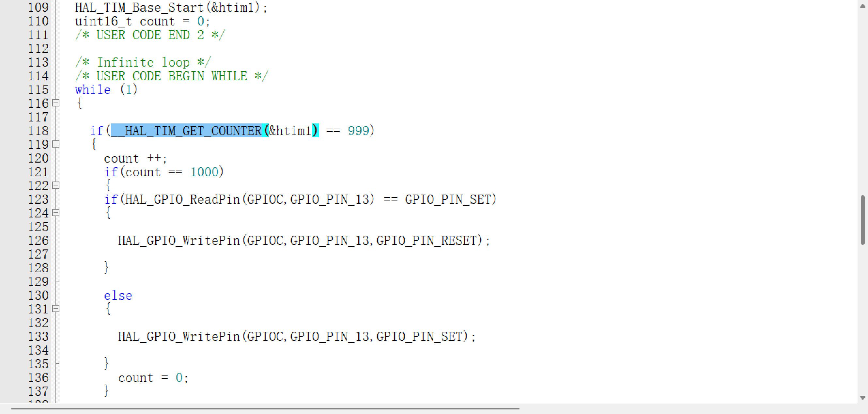
Task: Click line number 126 in the gutter
Action: click(38, 240)
